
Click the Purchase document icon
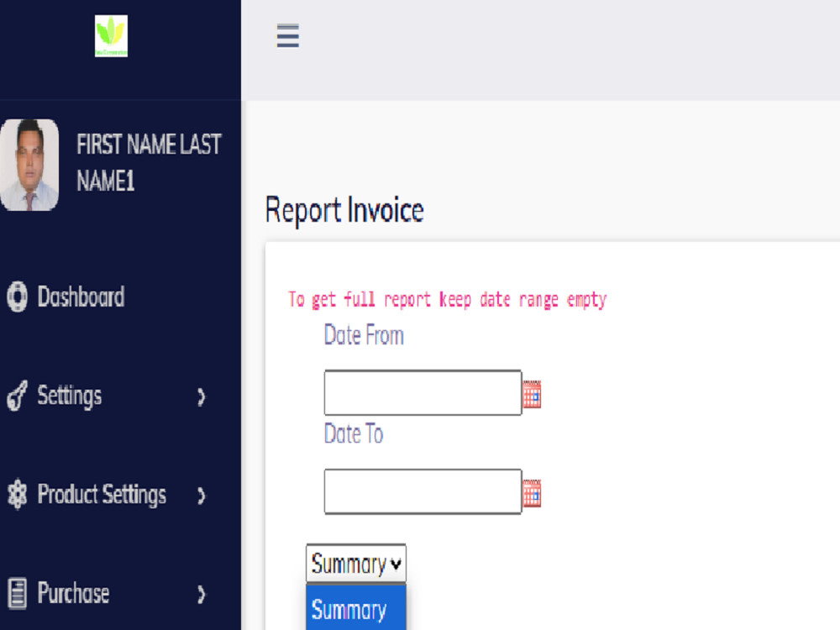click(x=17, y=593)
